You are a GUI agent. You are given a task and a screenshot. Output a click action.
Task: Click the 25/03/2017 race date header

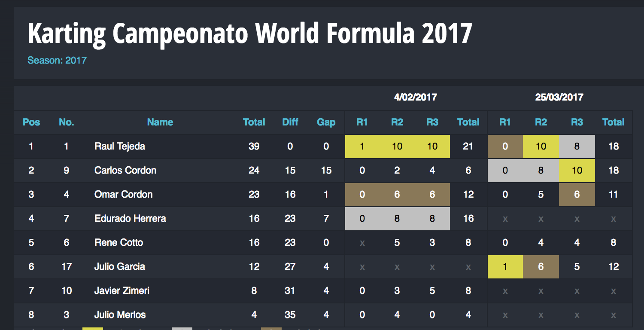coord(559,97)
